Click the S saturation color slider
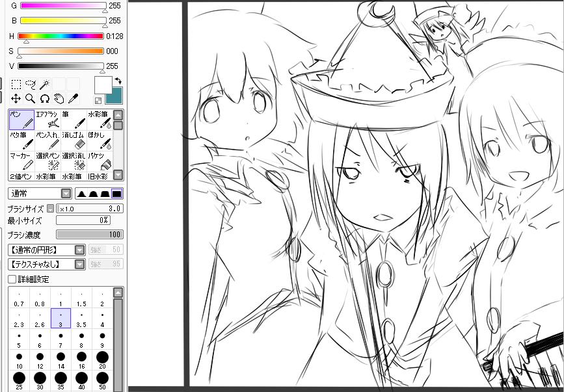This screenshot has width=564, height=392. click(60, 51)
